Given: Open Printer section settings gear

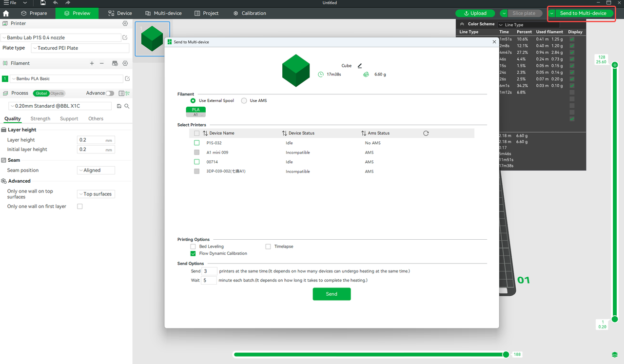Looking at the screenshot, I should 125,23.
